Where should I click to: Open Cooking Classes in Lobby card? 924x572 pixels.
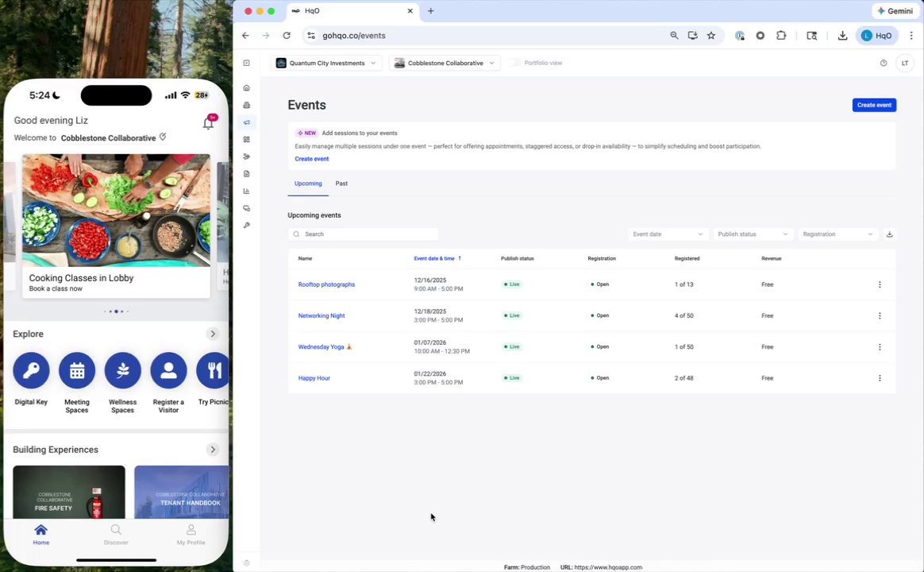(116, 226)
